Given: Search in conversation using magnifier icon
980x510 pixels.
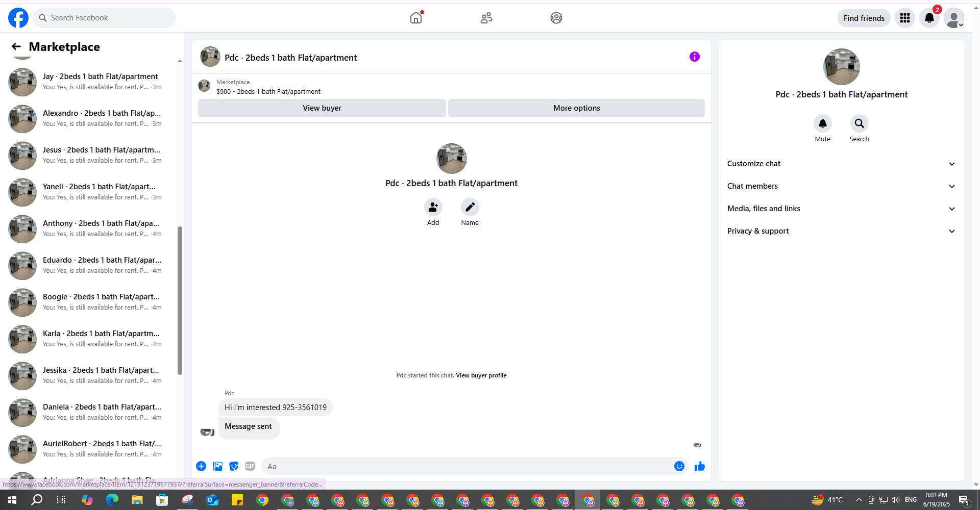Looking at the screenshot, I should [860, 123].
